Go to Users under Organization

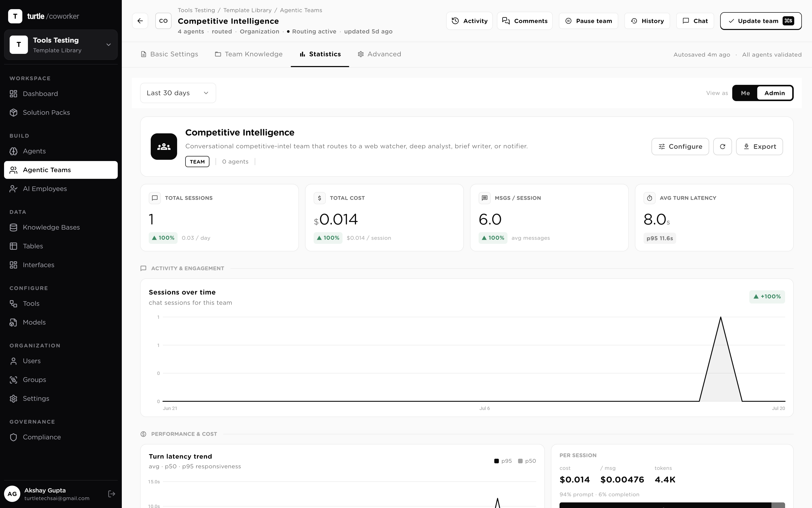point(61,361)
